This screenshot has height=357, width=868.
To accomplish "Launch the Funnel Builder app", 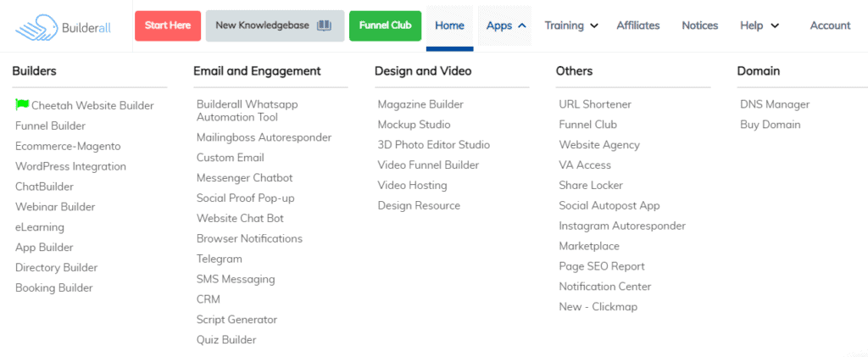I will coord(50,126).
